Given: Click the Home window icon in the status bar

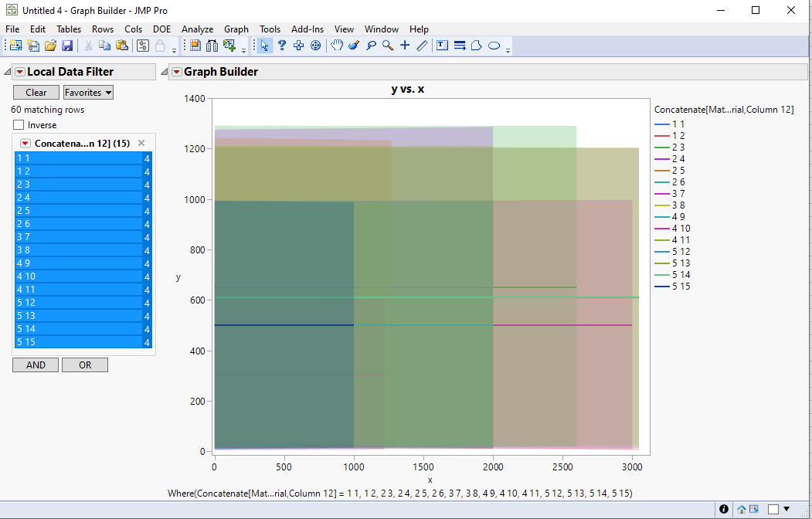Looking at the screenshot, I should point(740,509).
